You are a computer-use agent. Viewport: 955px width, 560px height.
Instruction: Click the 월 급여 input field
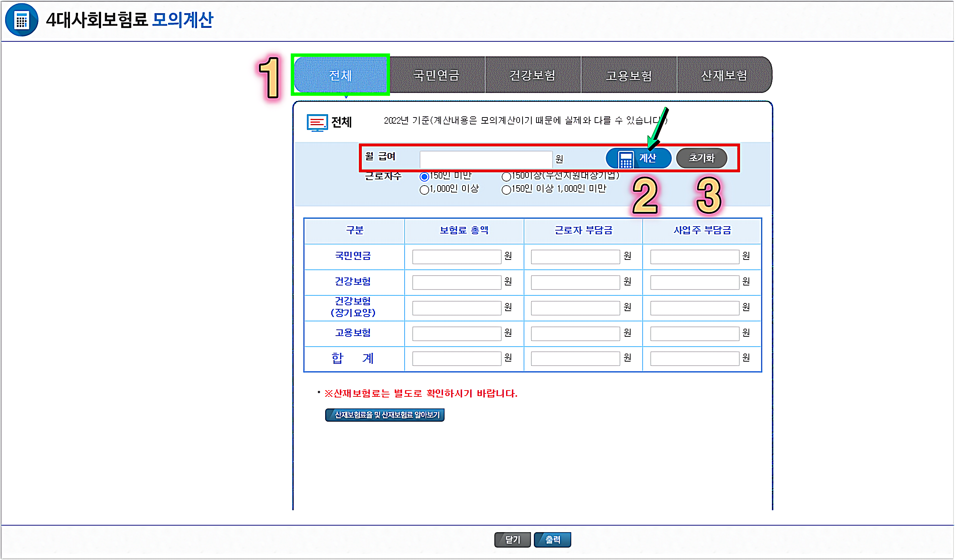(486, 159)
